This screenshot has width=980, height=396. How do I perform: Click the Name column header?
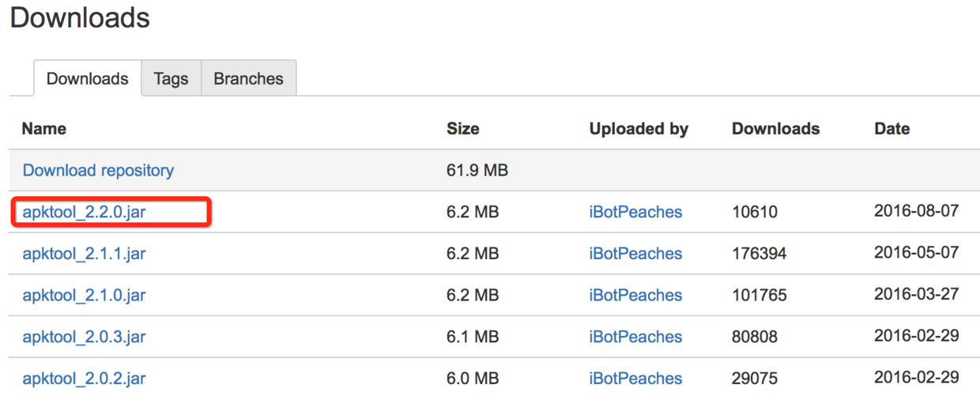tap(44, 129)
